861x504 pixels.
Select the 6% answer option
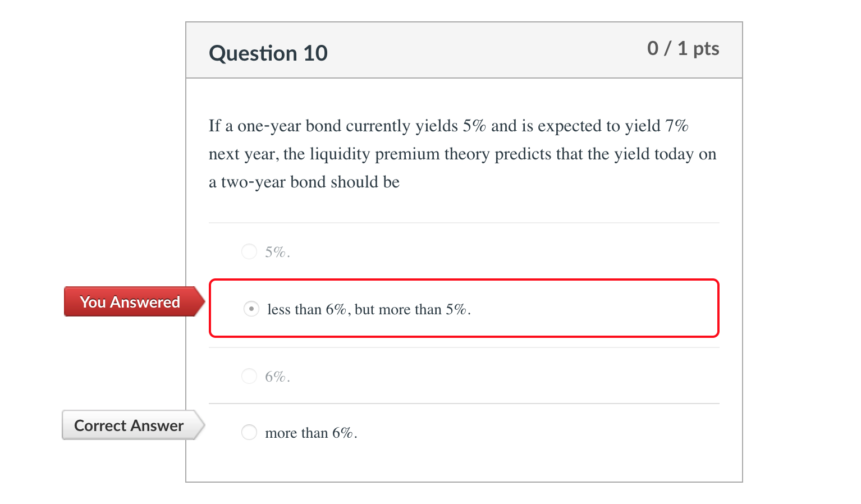249,376
